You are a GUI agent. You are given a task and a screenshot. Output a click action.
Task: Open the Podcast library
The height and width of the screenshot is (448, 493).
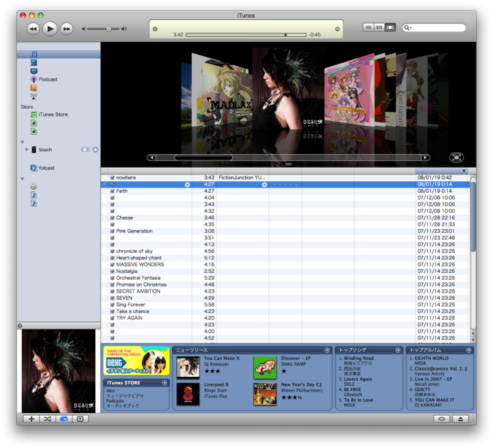[44, 79]
